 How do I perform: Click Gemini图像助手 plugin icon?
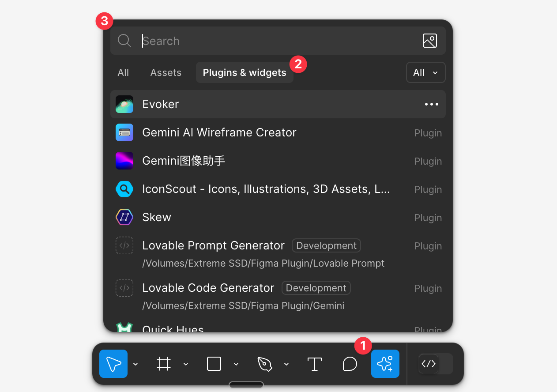tap(124, 161)
